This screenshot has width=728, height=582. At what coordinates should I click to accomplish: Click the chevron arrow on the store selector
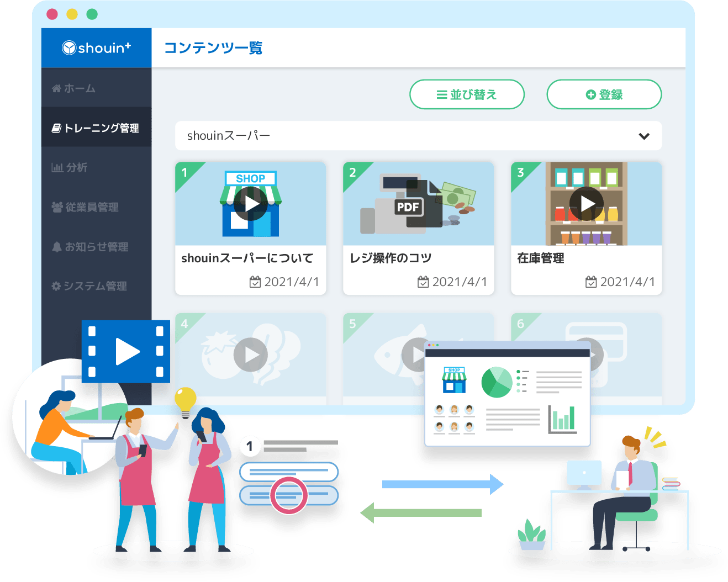[x=644, y=136]
